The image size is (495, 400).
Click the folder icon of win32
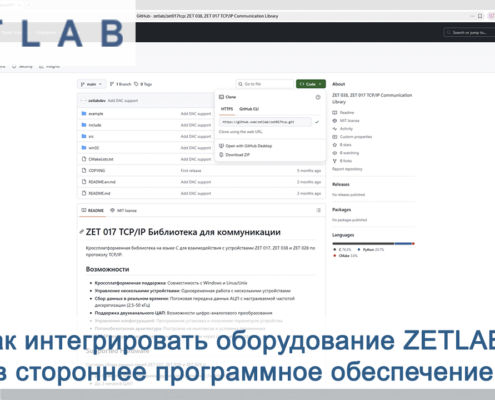coord(84,148)
